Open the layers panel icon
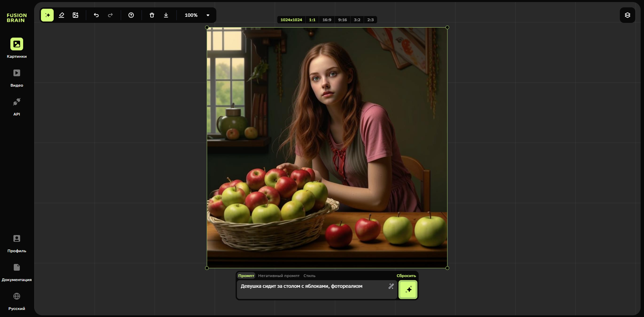The width and height of the screenshot is (644, 317). click(627, 15)
